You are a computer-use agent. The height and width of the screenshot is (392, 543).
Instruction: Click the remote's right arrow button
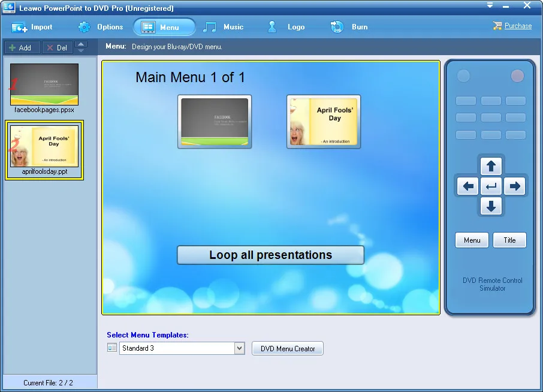[x=515, y=186]
